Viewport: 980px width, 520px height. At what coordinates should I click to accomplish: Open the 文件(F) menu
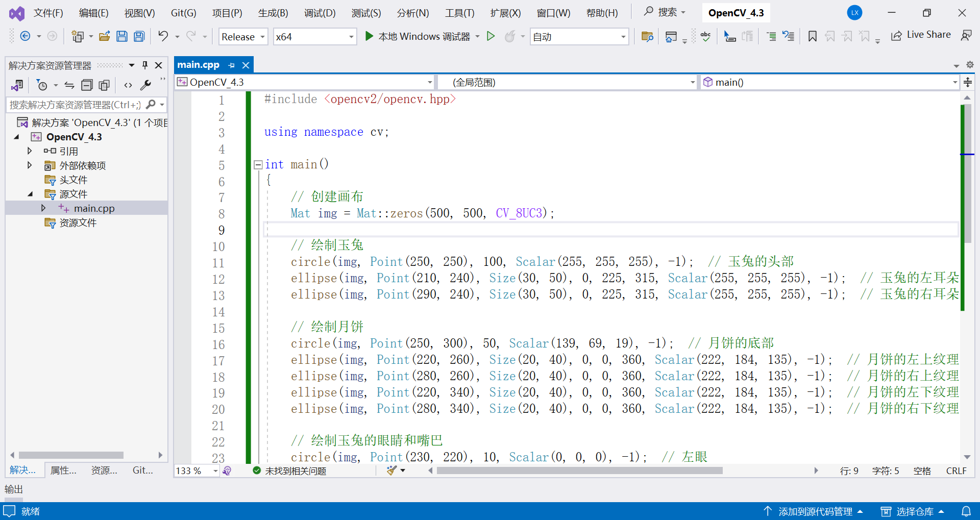(48, 13)
